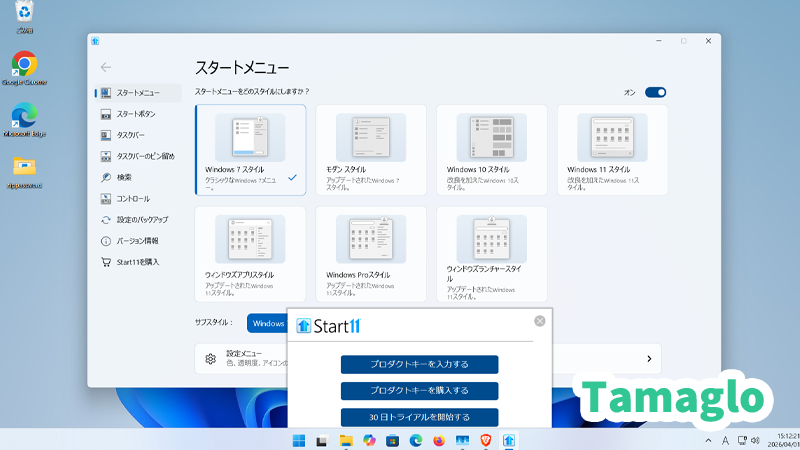800x450 pixels.
Task: Open the サブスタイル Windows dropdown
Action: point(267,323)
